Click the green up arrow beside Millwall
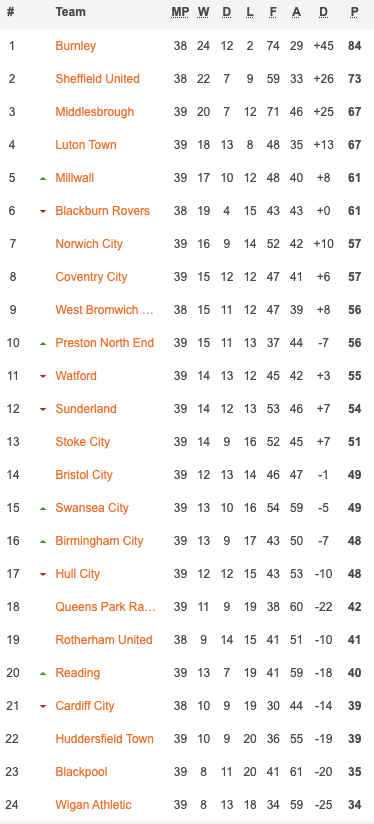 coord(43,179)
